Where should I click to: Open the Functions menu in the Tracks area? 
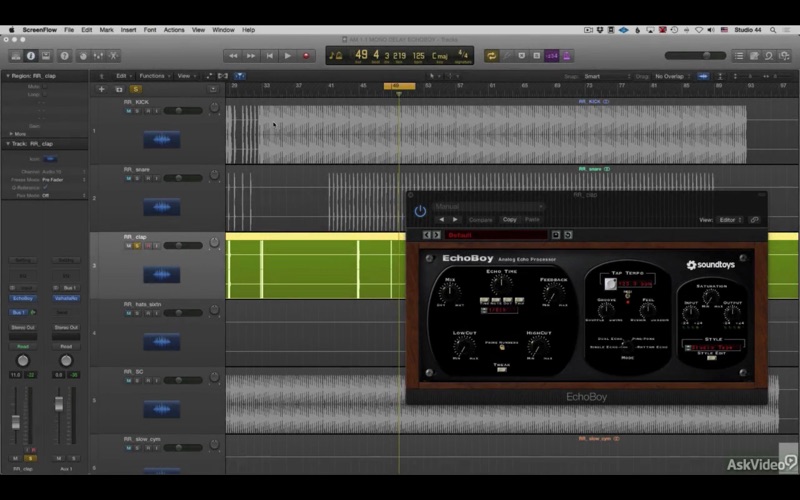[x=155, y=76]
